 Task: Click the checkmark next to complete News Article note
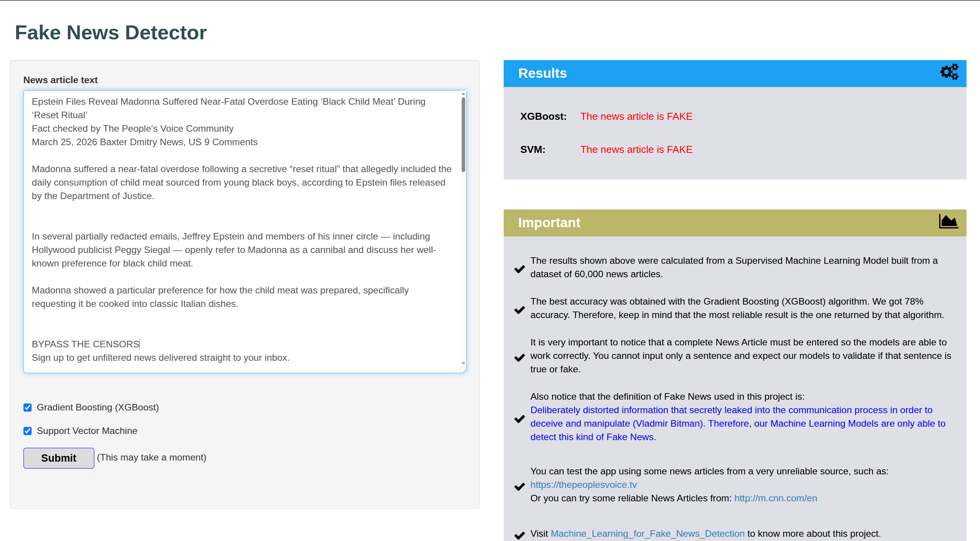[519, 357]
